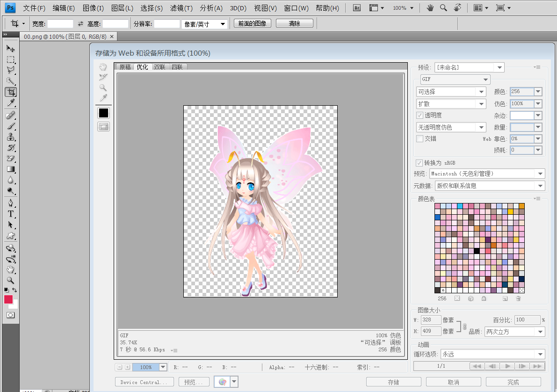Open the 循环选项 永远 dropdown
Image resolution: width=557 pixels, height=392 pixels.
pos(493,354)
